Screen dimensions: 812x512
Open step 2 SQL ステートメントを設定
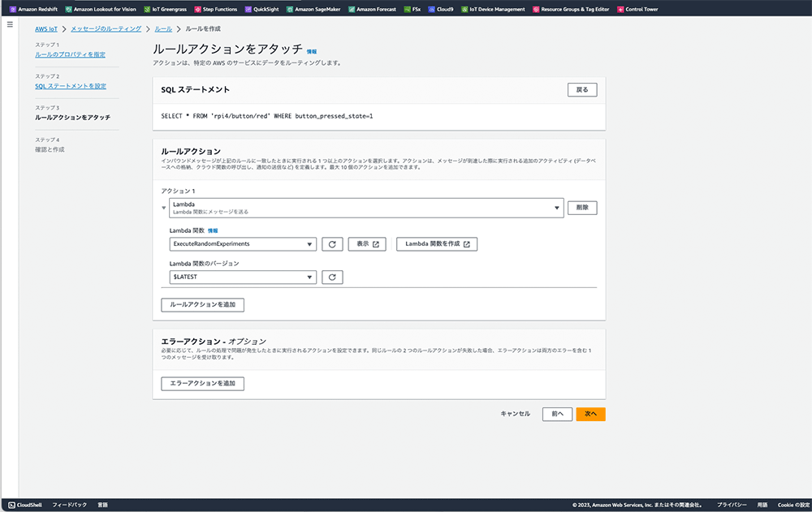click(71, 86)
